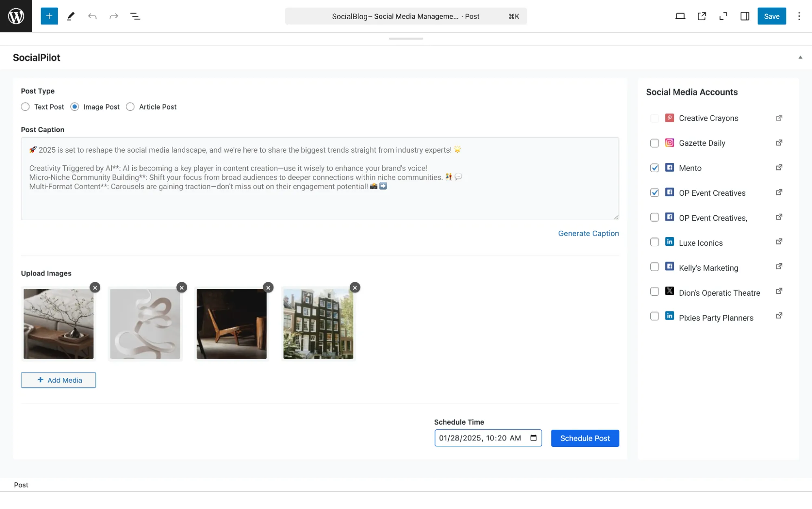Click the undo arrow icon
The image size is (812, 509).
[92, 16]
